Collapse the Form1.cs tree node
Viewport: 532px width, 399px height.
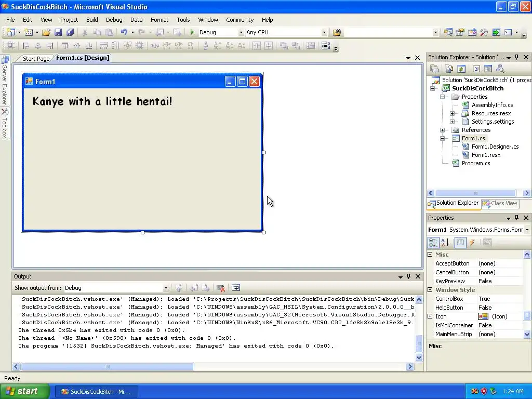click(442, 138)
